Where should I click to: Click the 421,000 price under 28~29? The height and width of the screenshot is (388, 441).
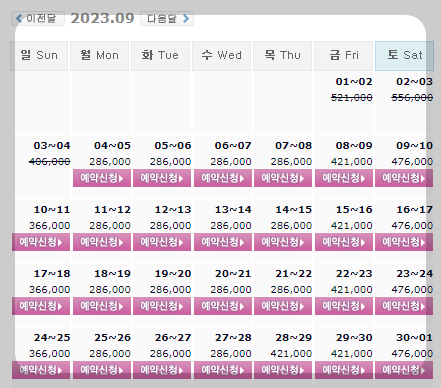[291, 354]
